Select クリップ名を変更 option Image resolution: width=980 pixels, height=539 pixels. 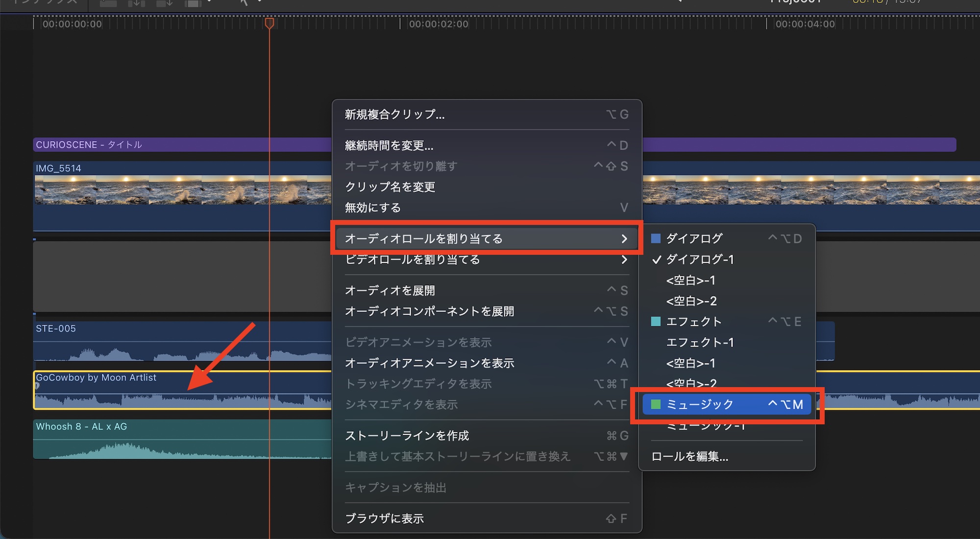tap(390, 187)
